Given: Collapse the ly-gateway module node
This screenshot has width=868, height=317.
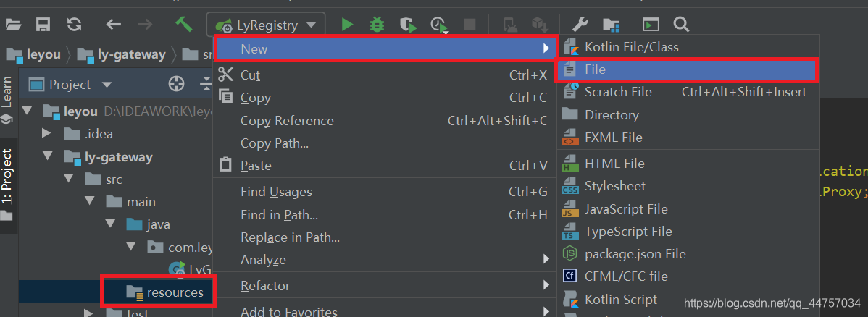Looking at the screenshot, I should tap(48, 156).
